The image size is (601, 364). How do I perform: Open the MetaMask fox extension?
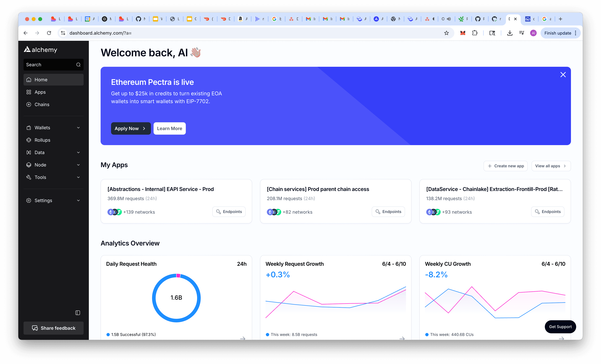(463, 33)
